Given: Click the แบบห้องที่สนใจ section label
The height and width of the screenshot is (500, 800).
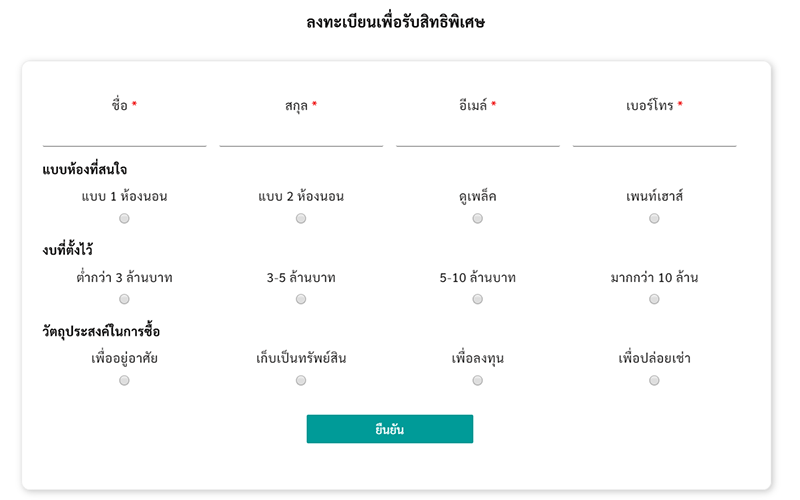Looking at the screenshot, I should 85,169.
